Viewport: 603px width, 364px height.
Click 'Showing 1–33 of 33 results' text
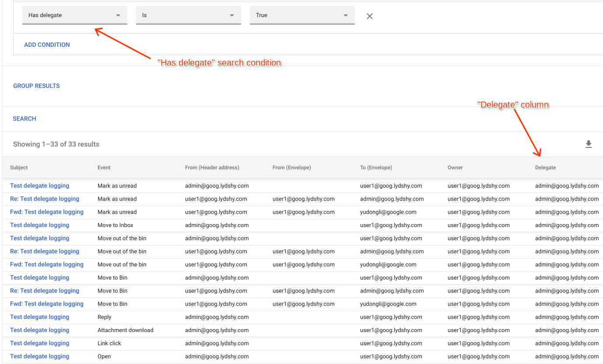click(x=56, y=144)
